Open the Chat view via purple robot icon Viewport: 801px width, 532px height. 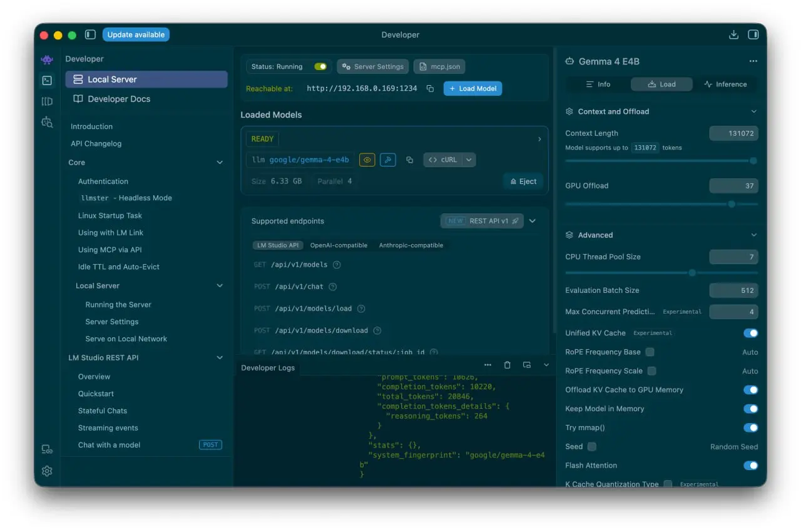click(47, 59)
